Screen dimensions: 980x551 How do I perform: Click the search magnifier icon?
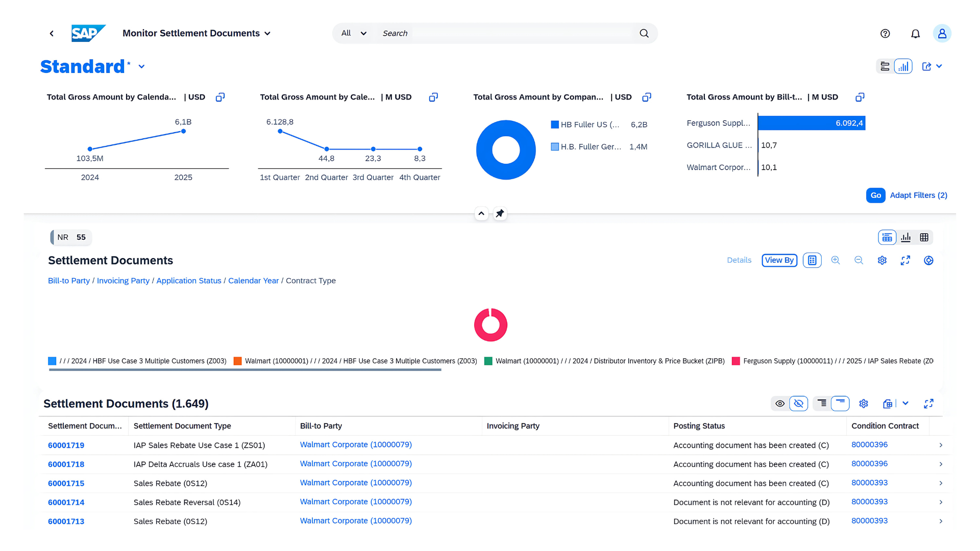[x=644, y=33]
